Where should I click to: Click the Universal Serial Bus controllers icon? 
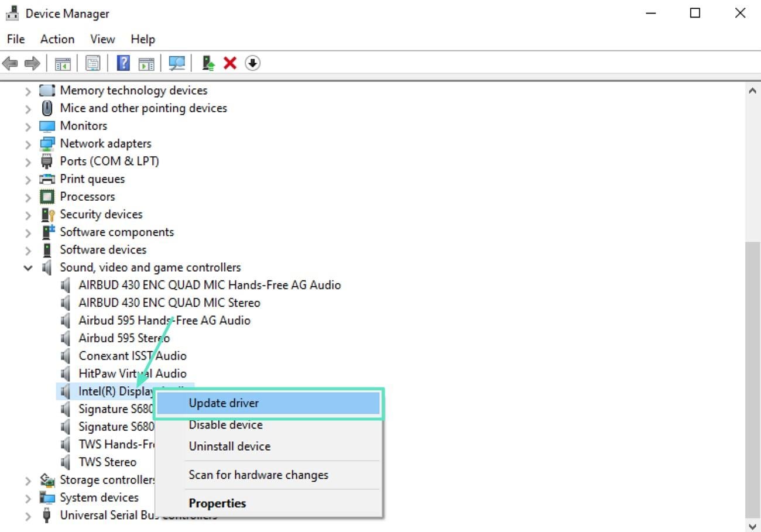[47, 516]
